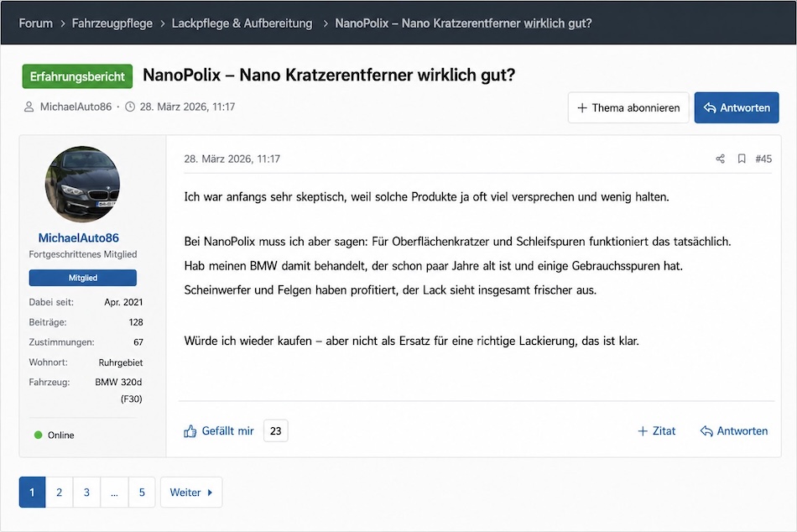The image size is (797, 532).
Task: Click the thumbs-up Gefällt mir icon
Action: [x=190, y=431]
